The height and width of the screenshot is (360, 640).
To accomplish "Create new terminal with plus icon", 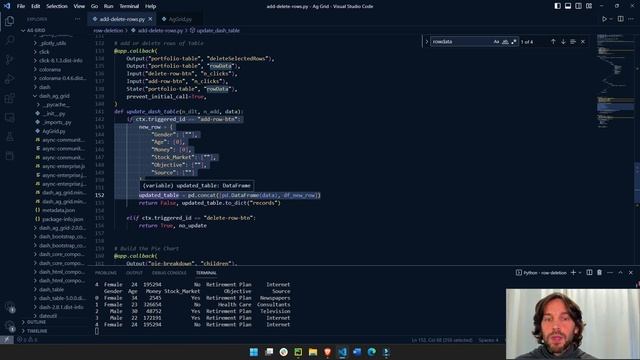I will [x=573, y=272].
